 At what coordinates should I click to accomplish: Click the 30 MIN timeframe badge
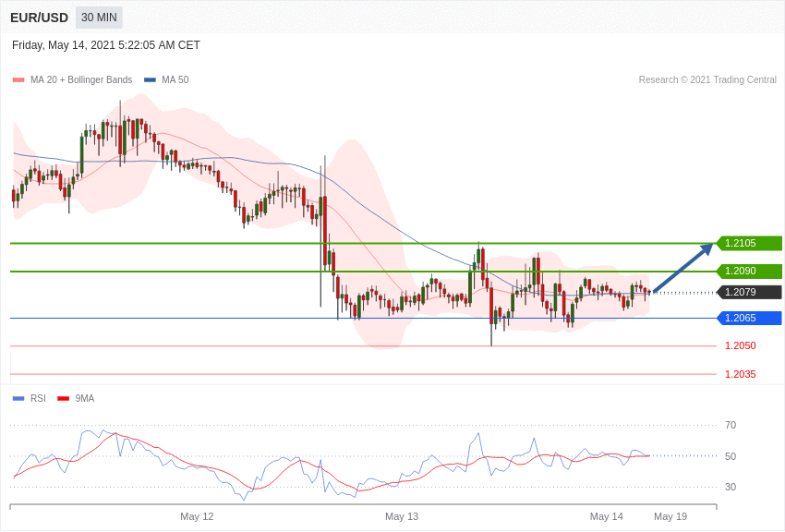pyautogui.click(x=99, y=18)
